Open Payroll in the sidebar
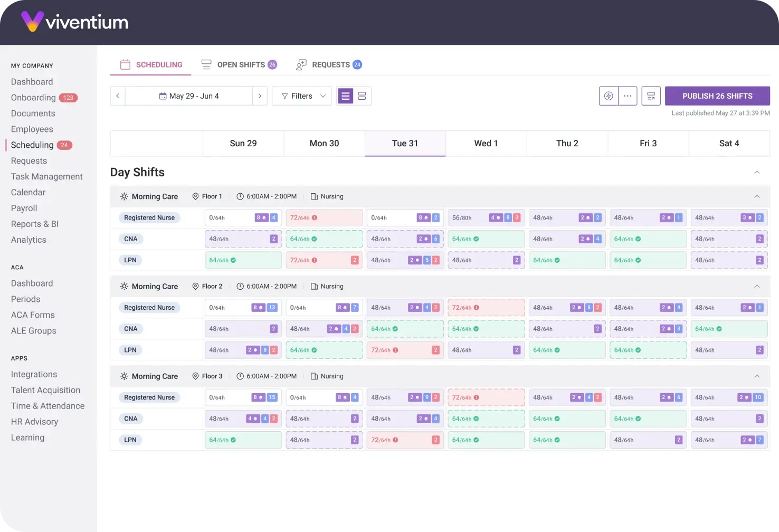Viewport: 779px width, 532px height. [x=24, y=208]
